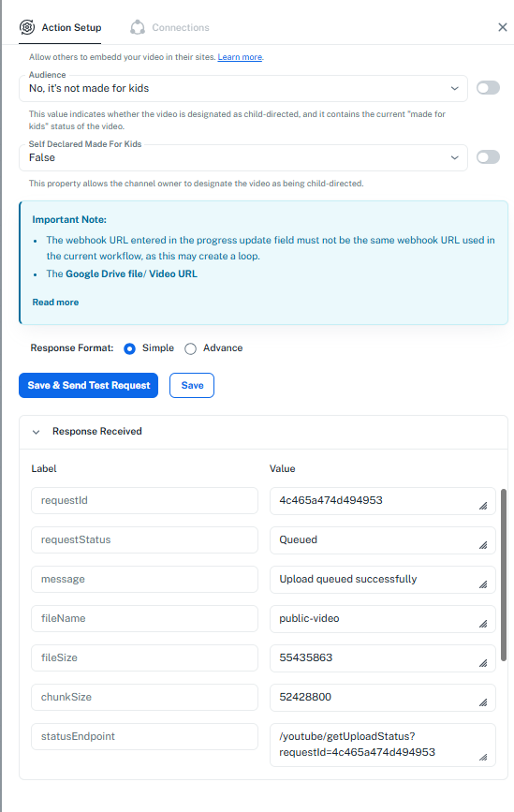
Task: Choose the Simple response format option
Action: click(130, 348)
